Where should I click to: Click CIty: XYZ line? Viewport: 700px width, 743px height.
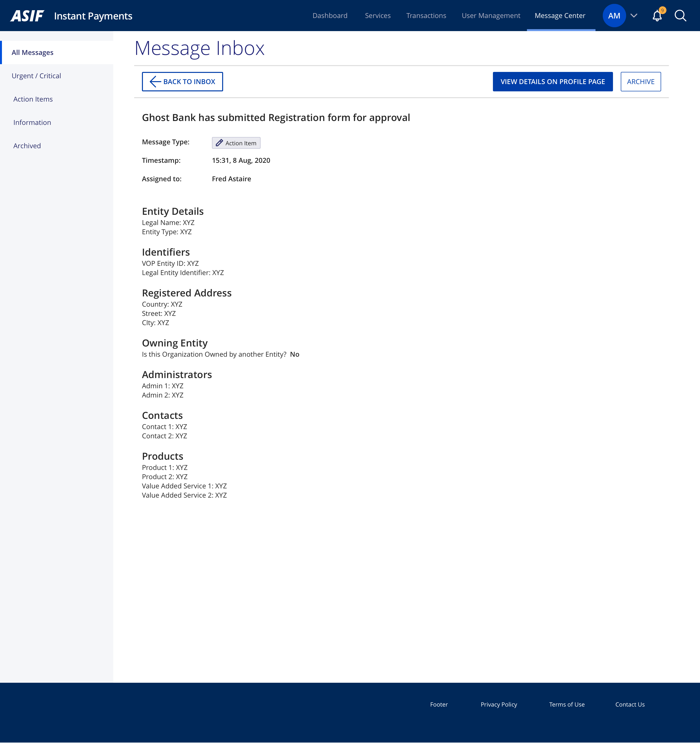(155, 323)
